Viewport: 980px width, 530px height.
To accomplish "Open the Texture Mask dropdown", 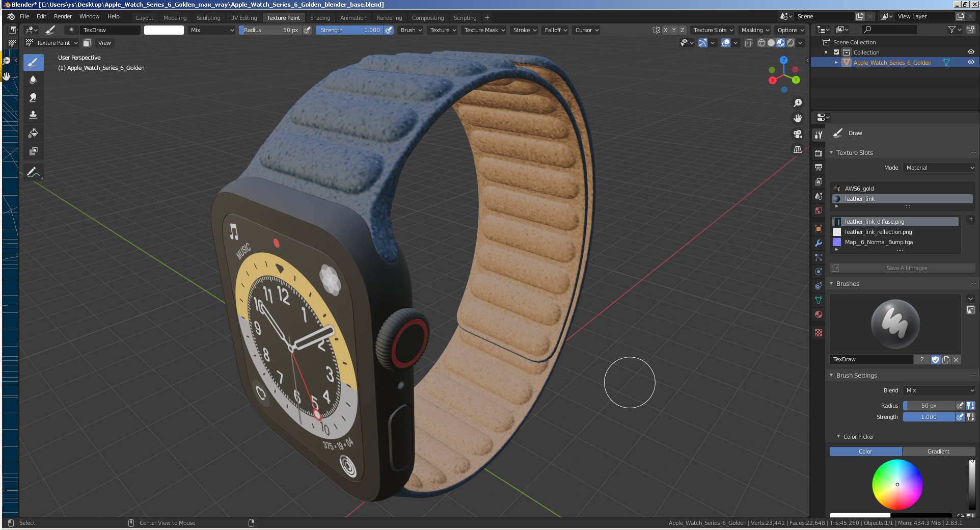I will click(x=484, y=30).
